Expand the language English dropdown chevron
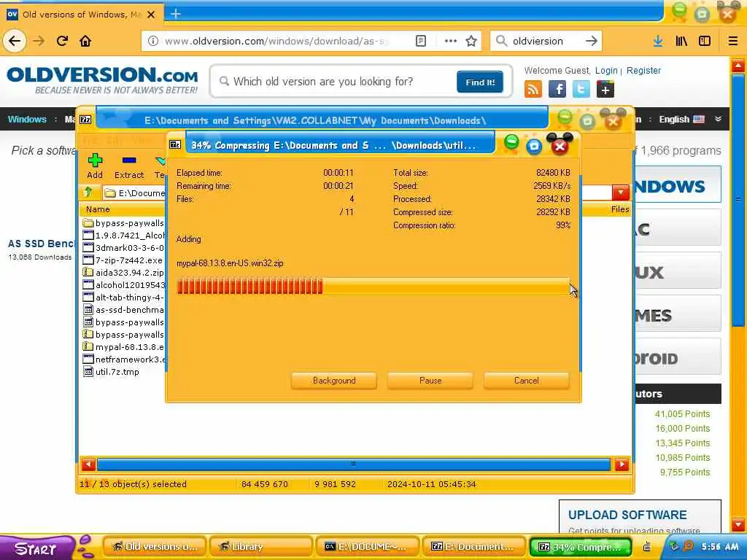747x560 pixels. coord(718,119)
